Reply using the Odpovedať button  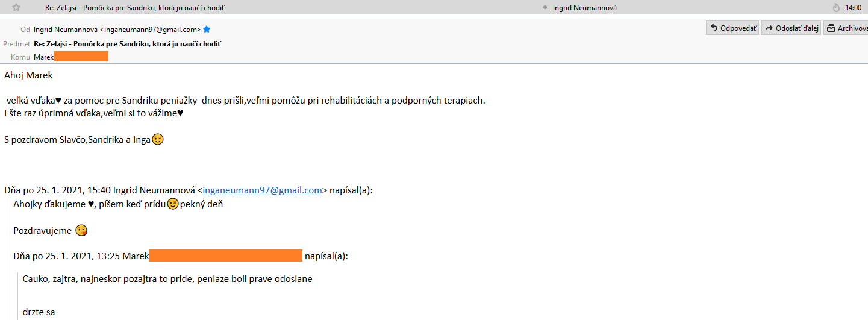(732, 28)
